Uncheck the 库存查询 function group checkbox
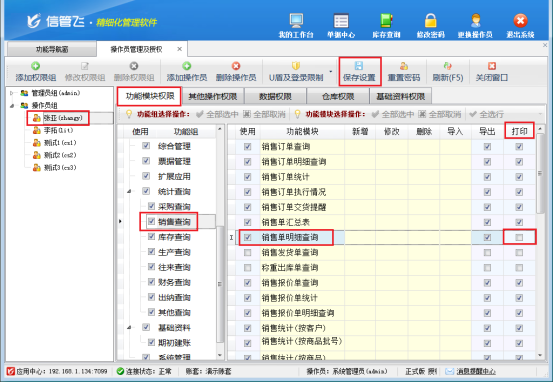 tap(151, 237)
